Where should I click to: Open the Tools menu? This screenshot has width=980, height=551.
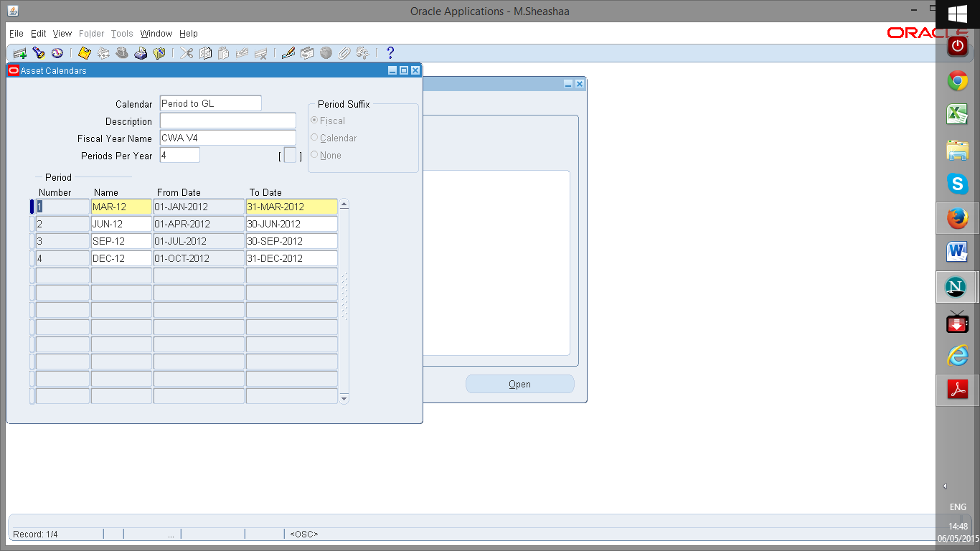tap(121, 34)
